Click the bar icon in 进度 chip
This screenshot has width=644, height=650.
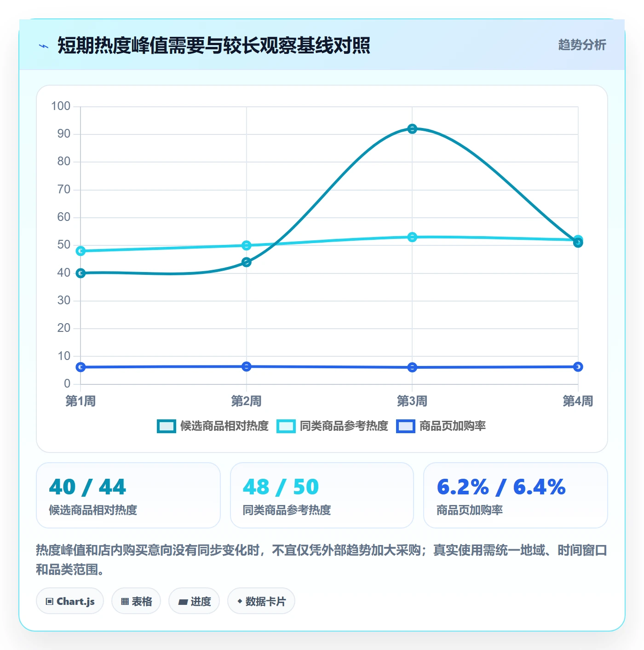click(183, 602)
